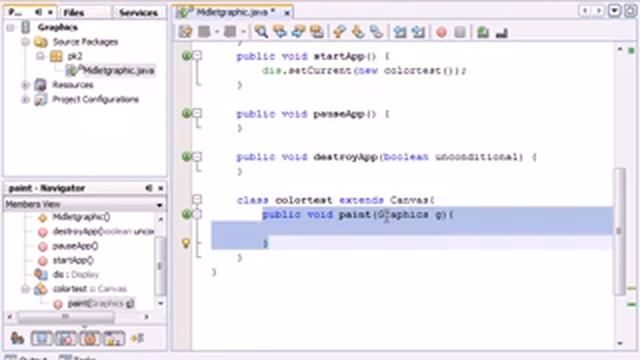Collapse colortest node in Navigator
640x360 pixels.
point(25,289)
